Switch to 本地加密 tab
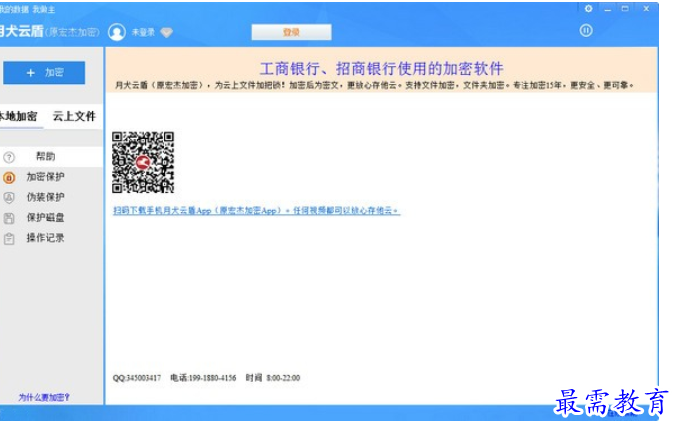This screenshot has height=433, width=677. tap(19, 116)
